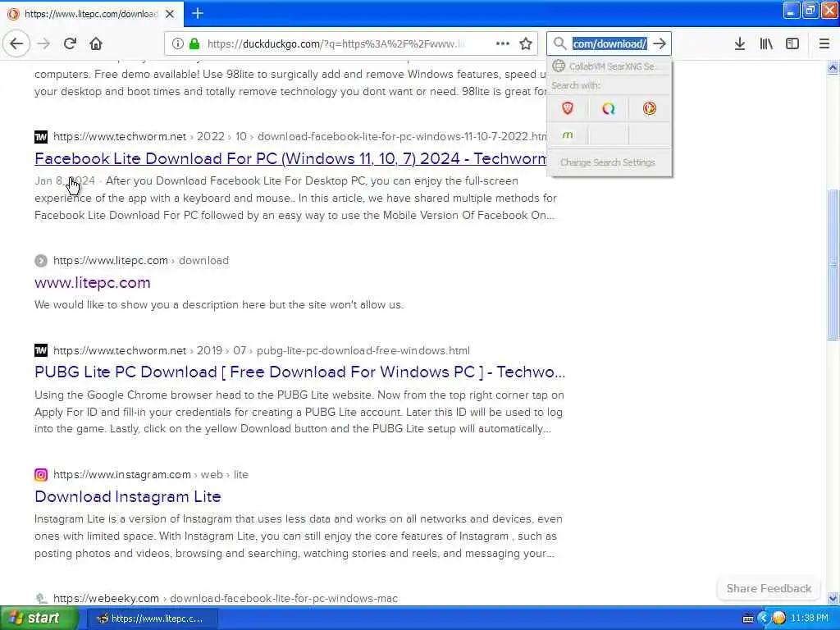Select the litepc taskbar window button
Screen dimensions: 840x630
click(152, 619)
